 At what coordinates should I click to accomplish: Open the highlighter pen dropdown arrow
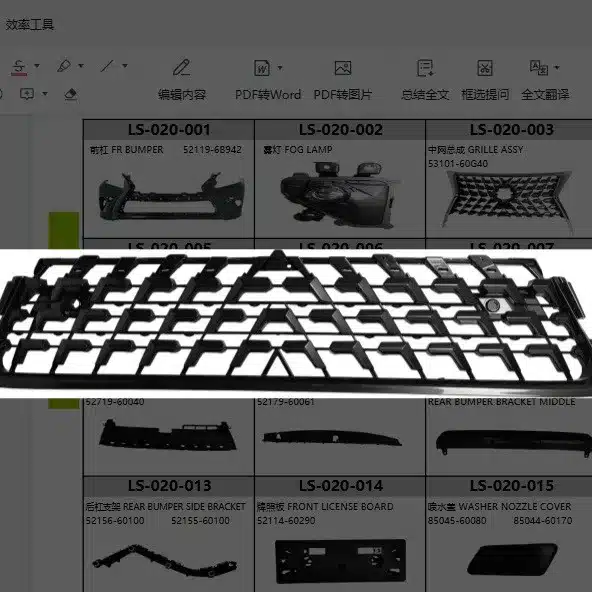coord(81,66)
